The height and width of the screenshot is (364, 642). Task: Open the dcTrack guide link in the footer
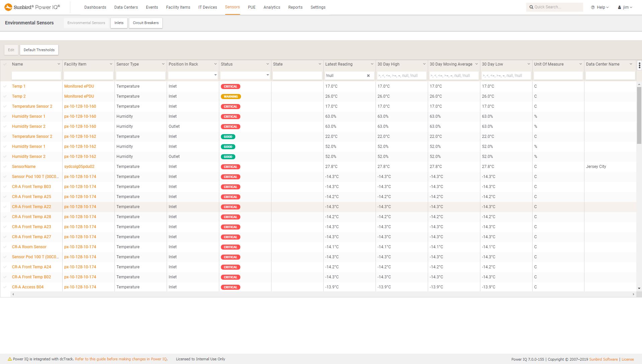pyautogui.click(x=121, y=359)
